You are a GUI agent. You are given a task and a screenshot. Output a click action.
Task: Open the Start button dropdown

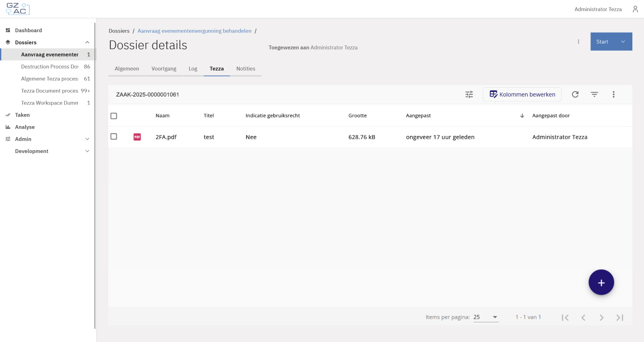click(623, 42)
